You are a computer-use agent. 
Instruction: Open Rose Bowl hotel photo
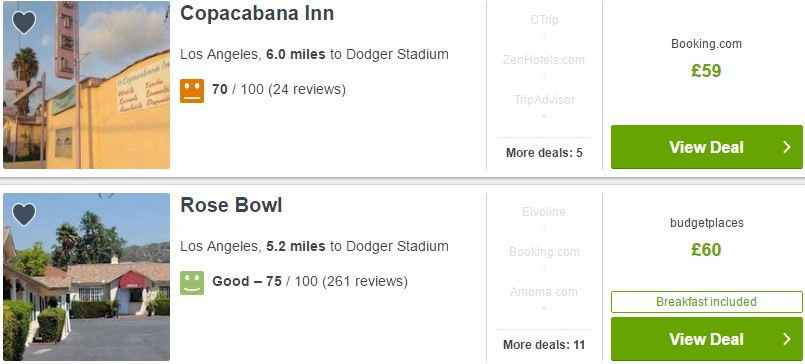click(x=86, y=277)
